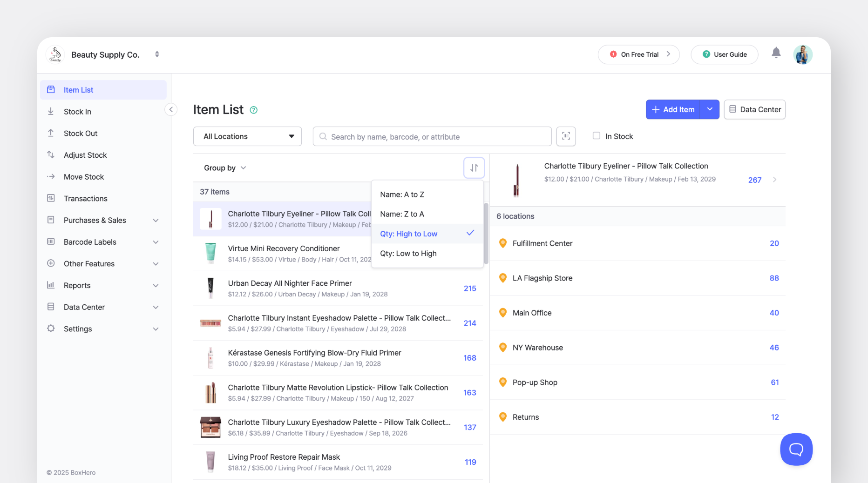Enable the In Stock filter checkbox
Image resolution: width=868 pixels, height=483 pixels.
pyautogui.click(x=596, y=136)
